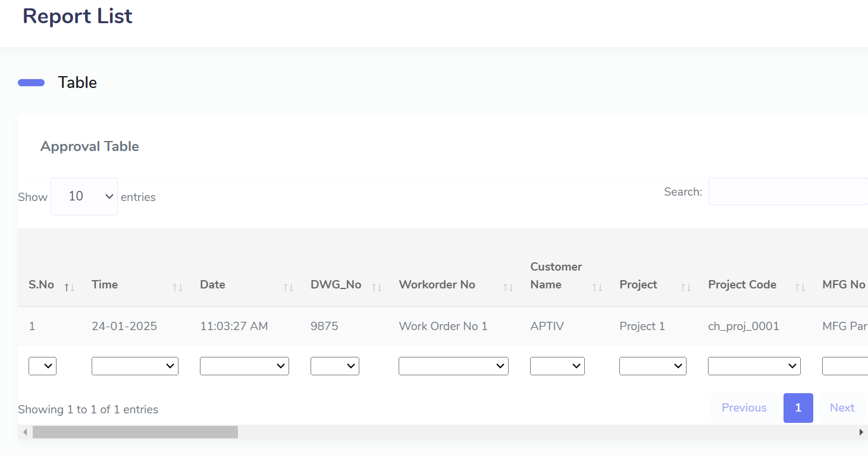Viewport: 868px width, 455px height.
Task: Sort by Customer Name column arrows
Action: 597,287
